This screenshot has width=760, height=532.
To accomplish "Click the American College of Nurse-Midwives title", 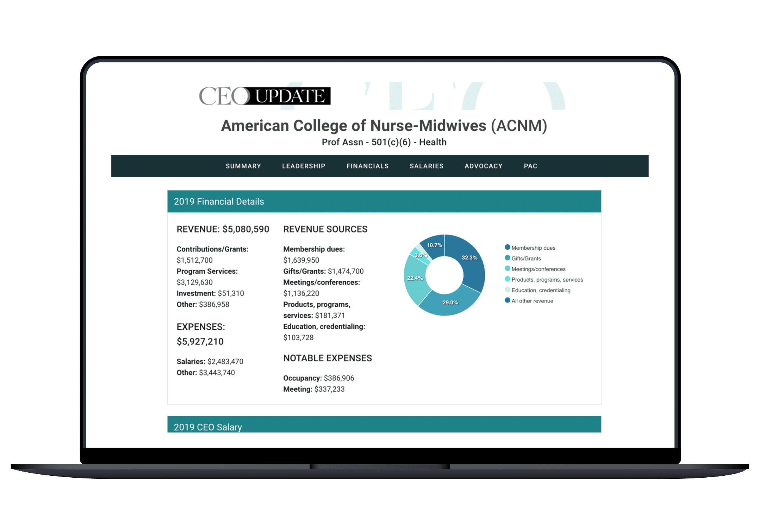I will [x=384, y=126].
